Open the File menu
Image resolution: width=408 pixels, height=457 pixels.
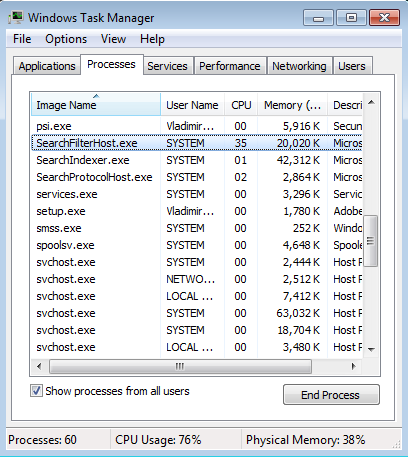point(22,39)
